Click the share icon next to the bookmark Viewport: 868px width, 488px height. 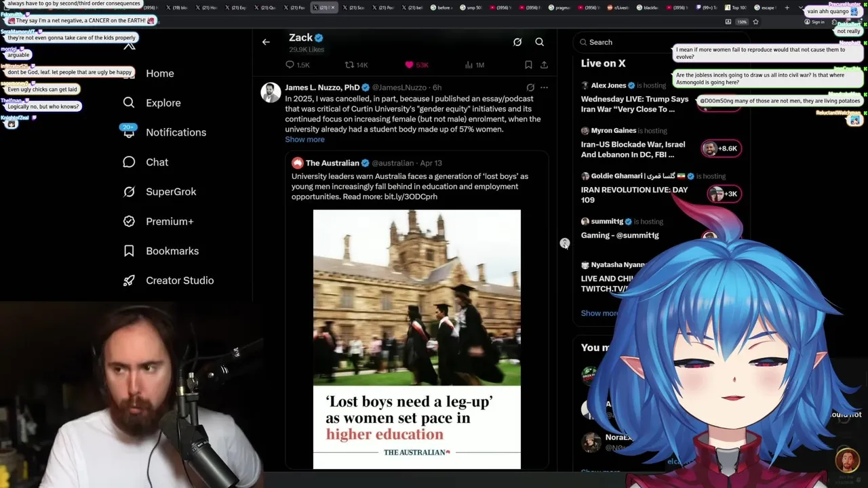coord(544,65)
